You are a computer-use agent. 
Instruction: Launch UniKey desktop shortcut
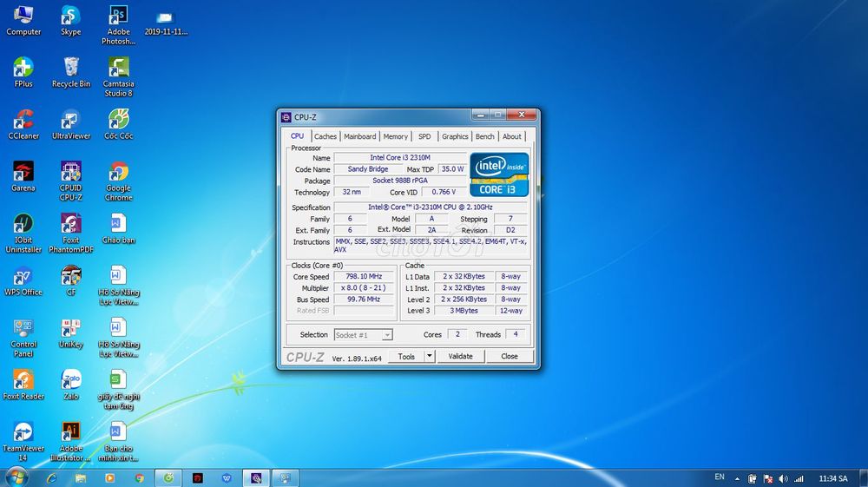(71, 332)
